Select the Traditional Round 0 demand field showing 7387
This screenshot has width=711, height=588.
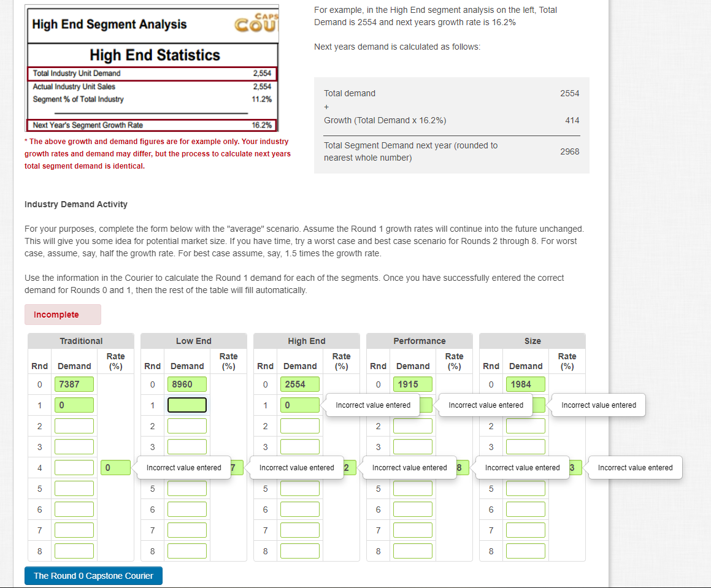(74, 384)
